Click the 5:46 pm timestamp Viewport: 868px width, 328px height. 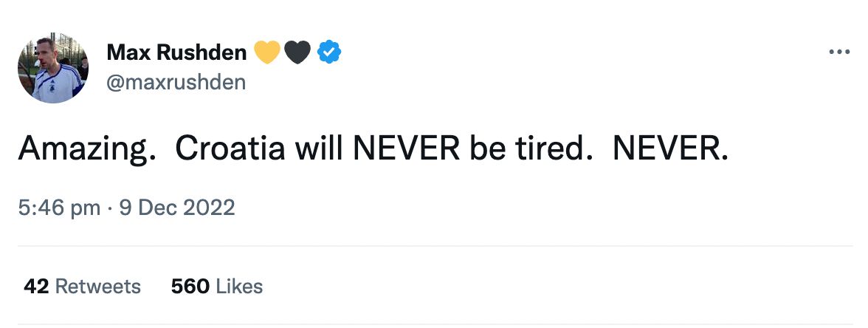[x=59, y=208]
